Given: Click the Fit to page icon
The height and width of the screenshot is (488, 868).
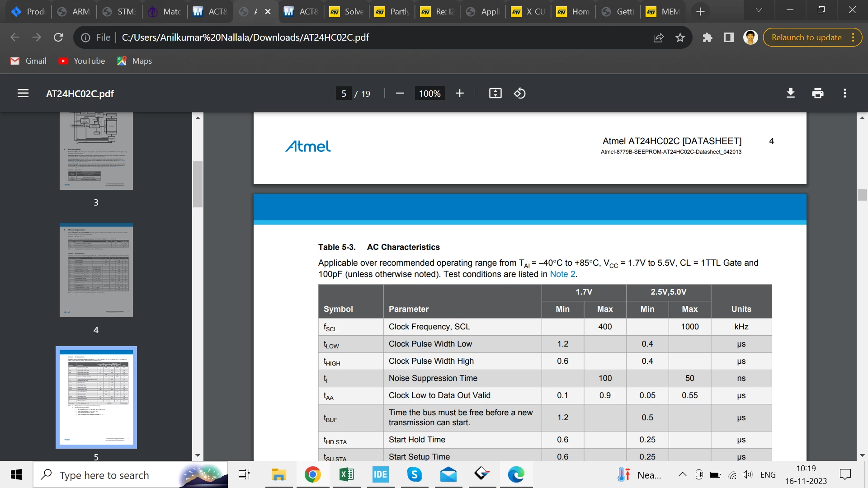Looking at the screenshot, I should (495, 94).
